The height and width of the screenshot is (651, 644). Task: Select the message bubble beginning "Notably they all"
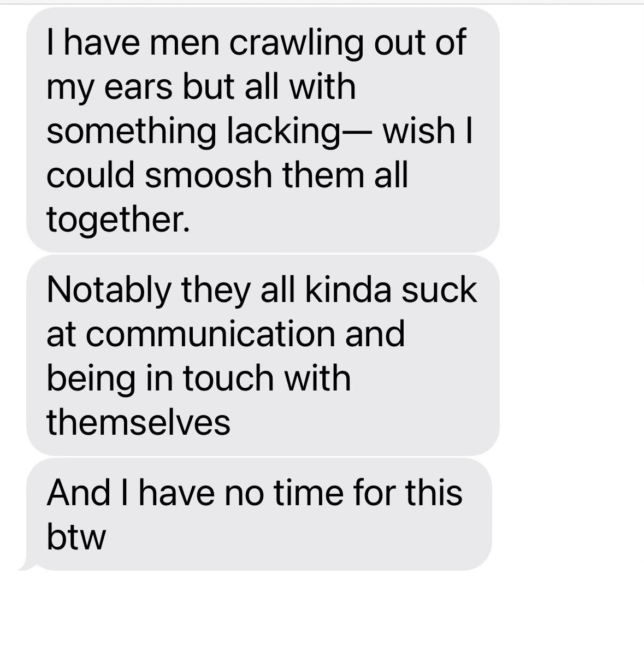(x=263, y=356)
